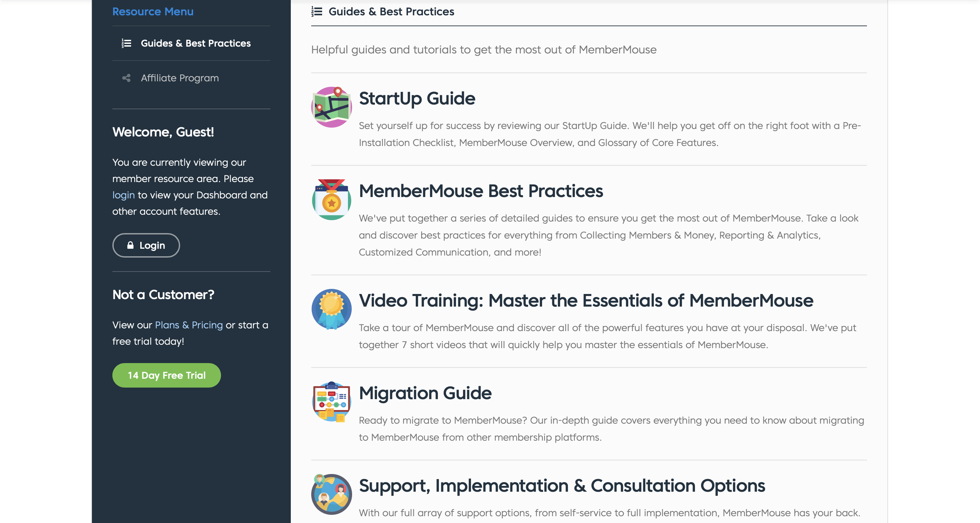Click the Guides Best Practices menu icon

tap(126, 43)
